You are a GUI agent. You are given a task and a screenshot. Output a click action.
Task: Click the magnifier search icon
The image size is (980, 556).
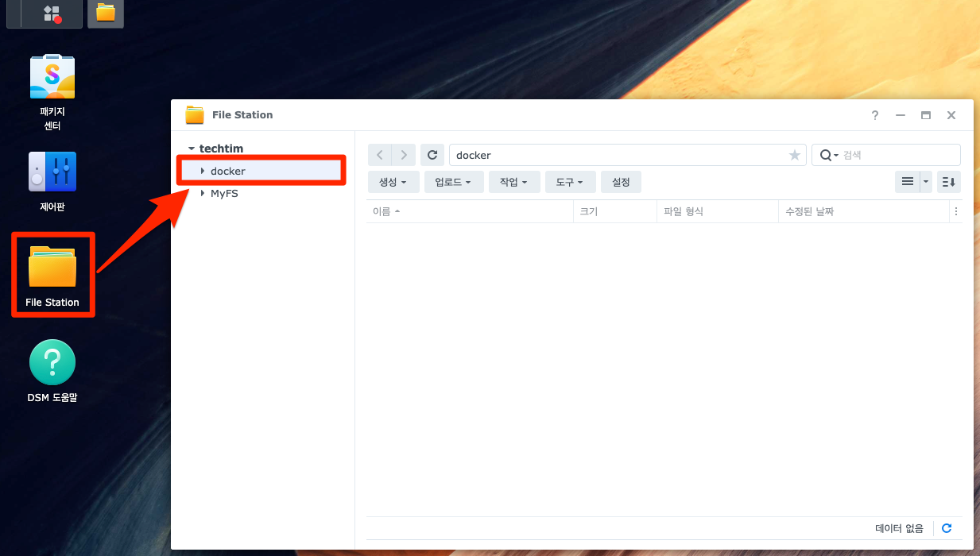[827, 155]
